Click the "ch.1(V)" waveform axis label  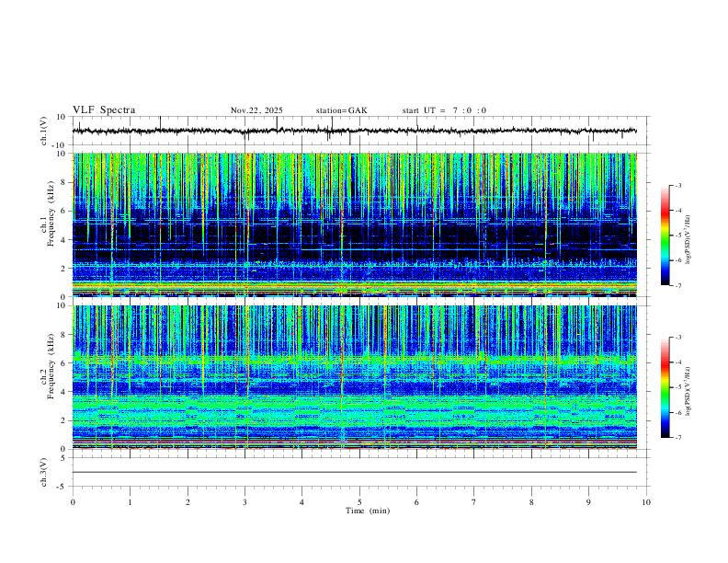tap(44, 131)
